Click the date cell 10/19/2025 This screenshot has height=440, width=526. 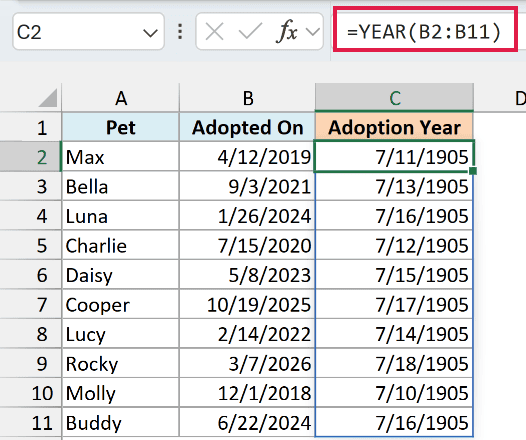coord(248,304)
